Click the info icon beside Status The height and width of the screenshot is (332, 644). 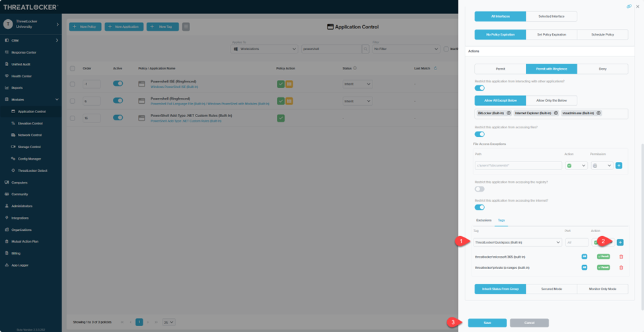coord(355,68)
